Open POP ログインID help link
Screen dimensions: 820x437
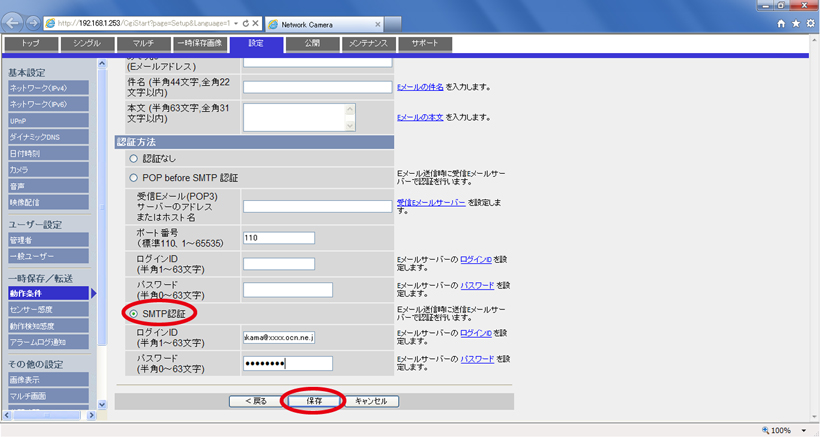pos(476,259)
